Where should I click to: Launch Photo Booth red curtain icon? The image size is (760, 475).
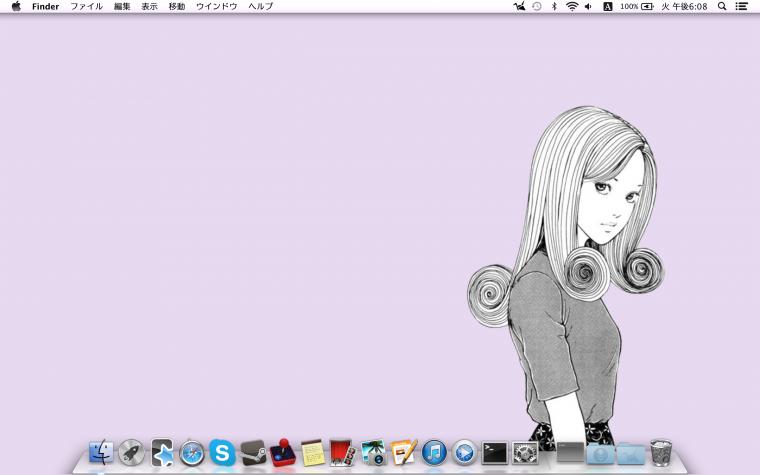tap(343, 453)
